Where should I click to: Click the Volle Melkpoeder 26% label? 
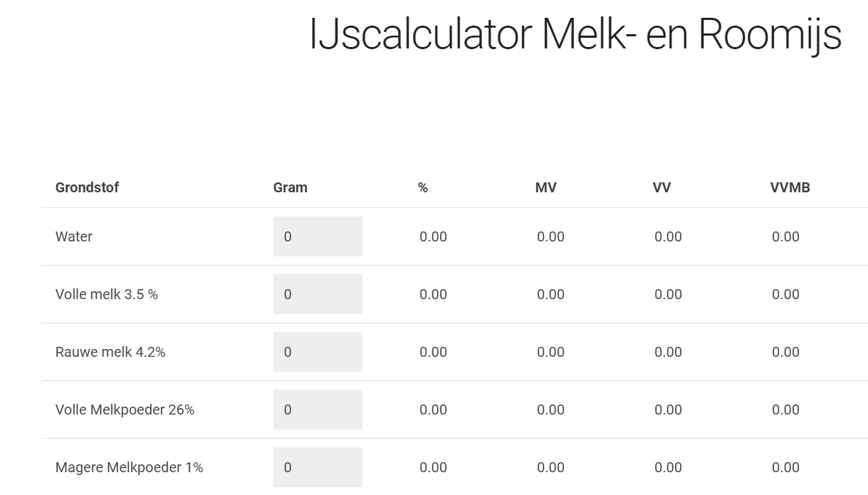tap(125, 410)
